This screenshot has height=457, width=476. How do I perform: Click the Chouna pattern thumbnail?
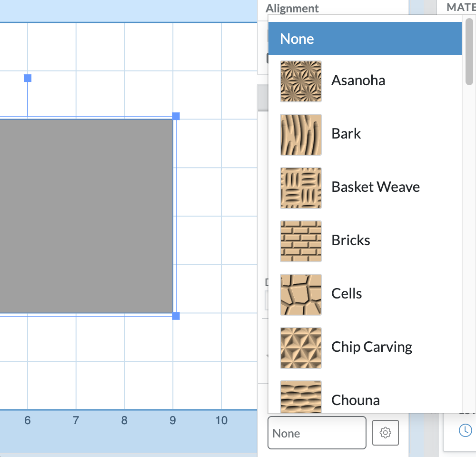pos(300,397)
